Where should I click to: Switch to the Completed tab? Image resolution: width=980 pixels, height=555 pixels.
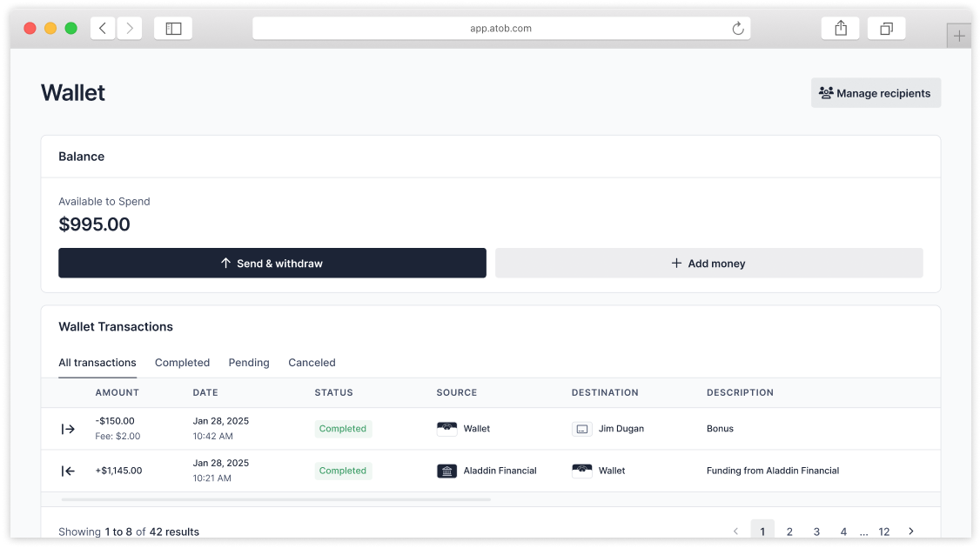pos(182,363)
